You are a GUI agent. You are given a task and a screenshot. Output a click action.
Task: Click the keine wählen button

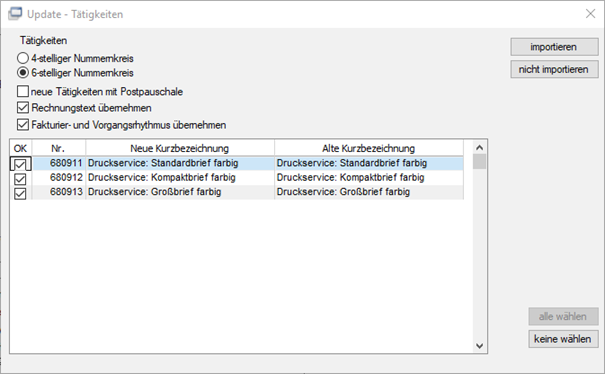[x=563, y=339]
